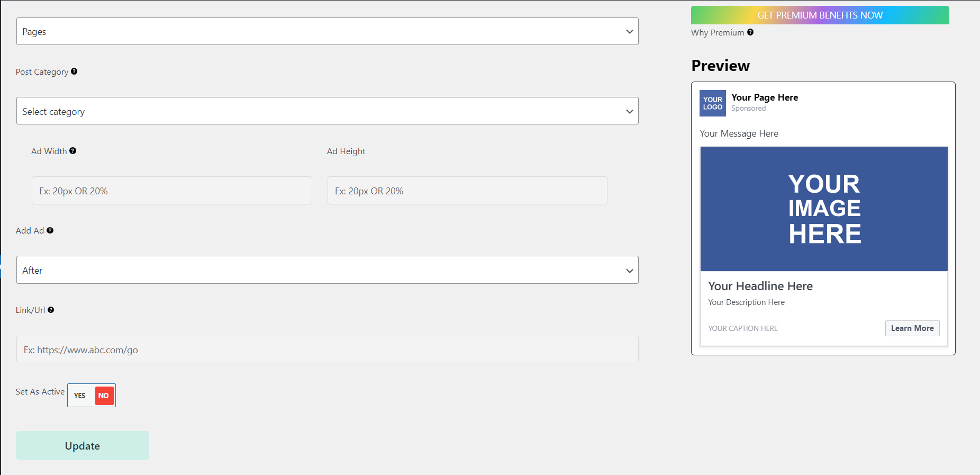Viewport: 980px width, 475px height.
Task: Click the Ad Width help icon
Action: (x=73, y=151)
